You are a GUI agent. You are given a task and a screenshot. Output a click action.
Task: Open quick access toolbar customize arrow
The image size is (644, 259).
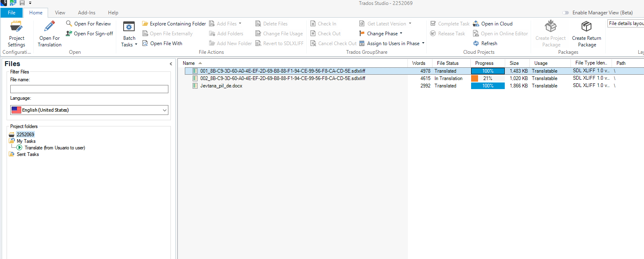pos(30,3)
